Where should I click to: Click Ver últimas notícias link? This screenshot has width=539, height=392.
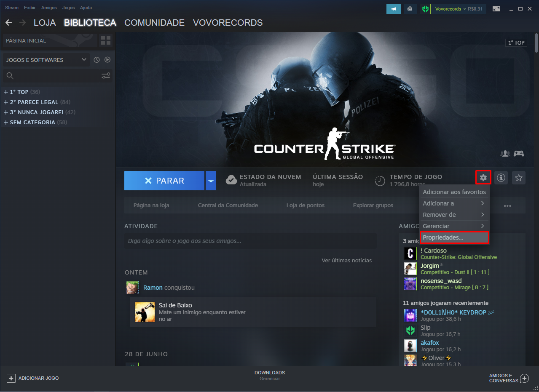tap(347, 261)
